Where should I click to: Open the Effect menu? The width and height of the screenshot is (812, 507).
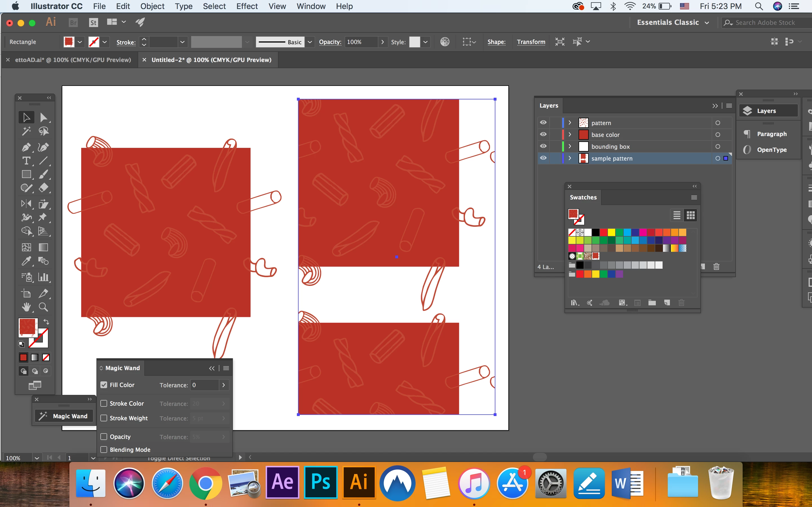click(x=247, y=6)
